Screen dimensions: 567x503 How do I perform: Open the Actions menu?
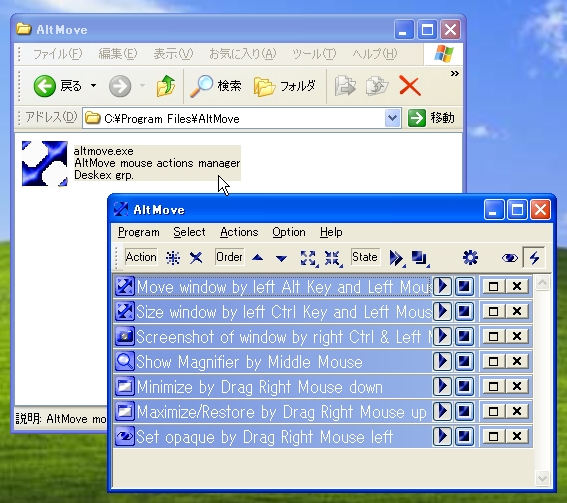(x=239, y=232)
